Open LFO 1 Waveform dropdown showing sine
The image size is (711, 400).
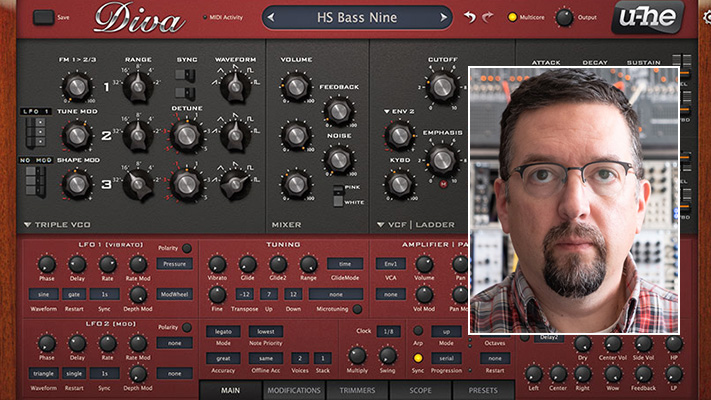43,294
